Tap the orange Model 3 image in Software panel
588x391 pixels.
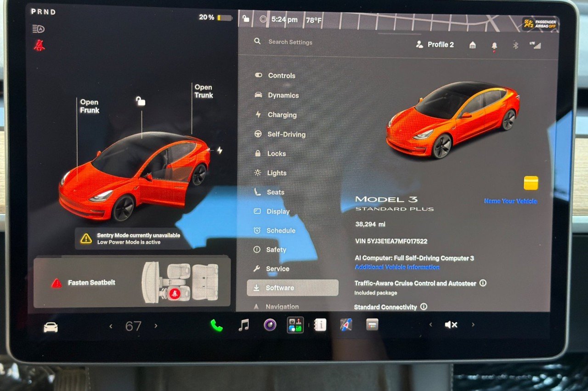[452, 120]
